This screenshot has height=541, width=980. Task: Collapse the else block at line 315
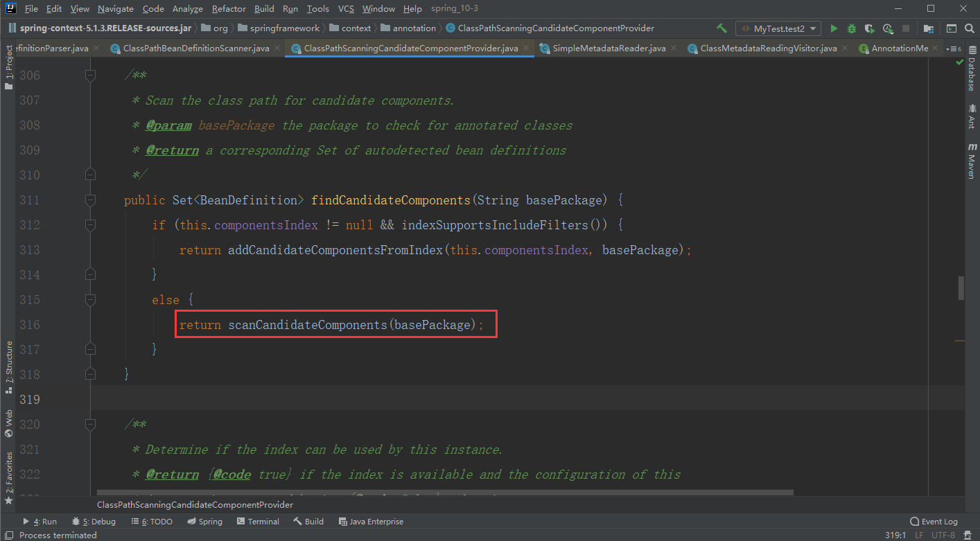[x=90, y=300]
